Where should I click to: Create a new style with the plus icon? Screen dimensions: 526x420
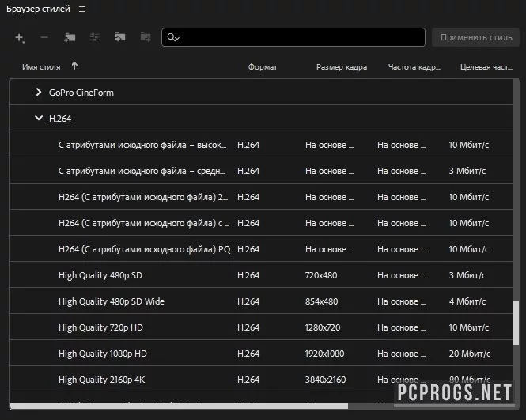[x=20, y=38]
